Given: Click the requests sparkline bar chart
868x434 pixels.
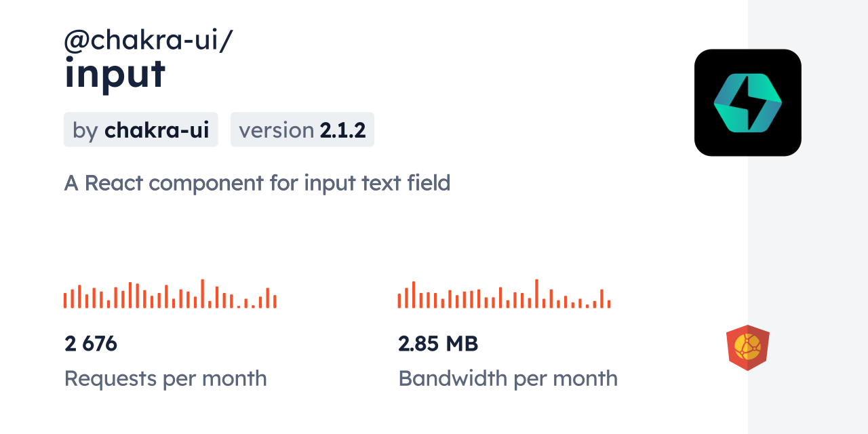Looking at the screenshot, I should coord(170,295).
